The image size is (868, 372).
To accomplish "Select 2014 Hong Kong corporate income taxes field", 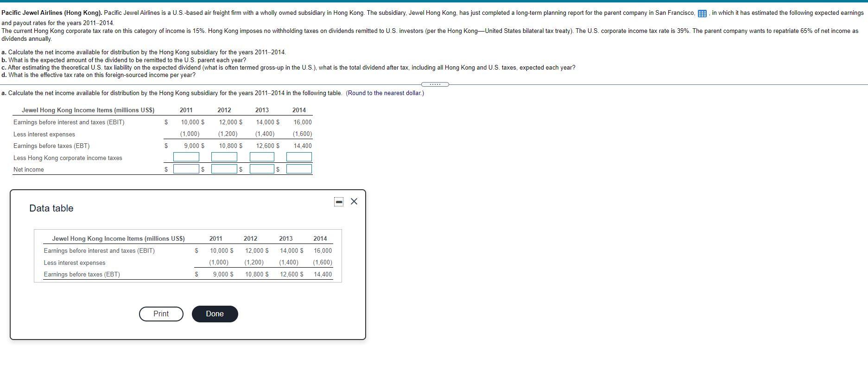I will point(299,157).
